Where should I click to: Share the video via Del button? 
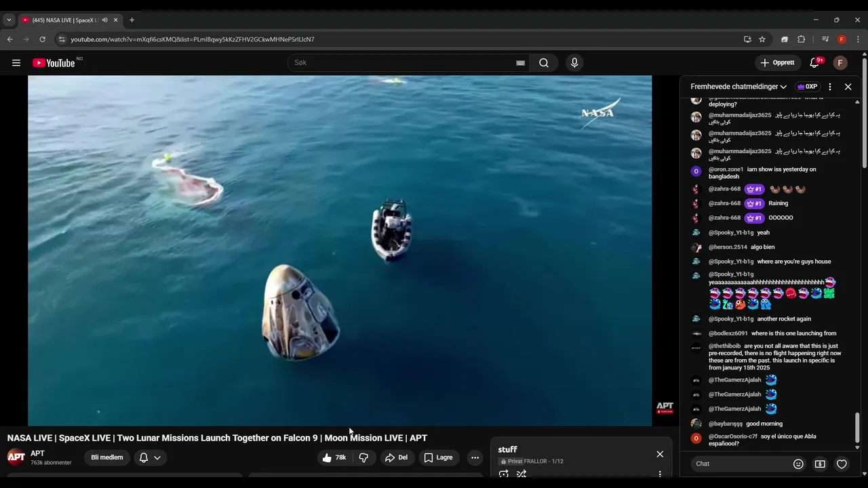(x=396, y=457)
